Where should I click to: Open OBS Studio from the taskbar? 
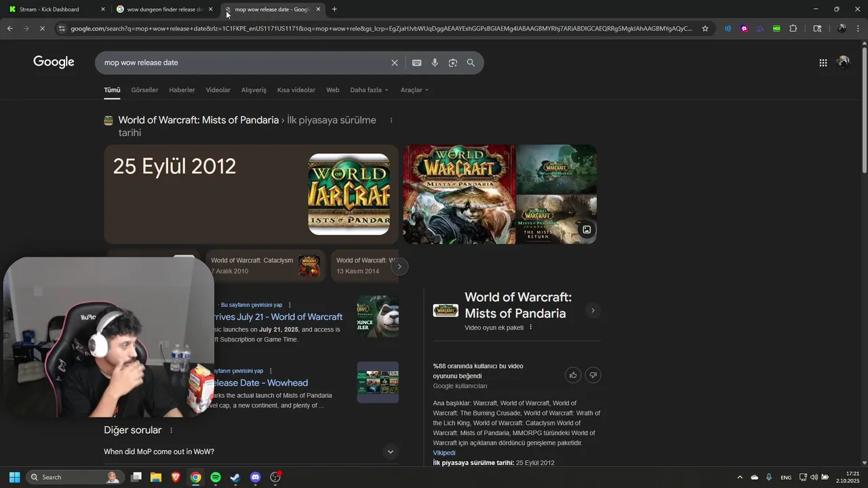[275, 477]
